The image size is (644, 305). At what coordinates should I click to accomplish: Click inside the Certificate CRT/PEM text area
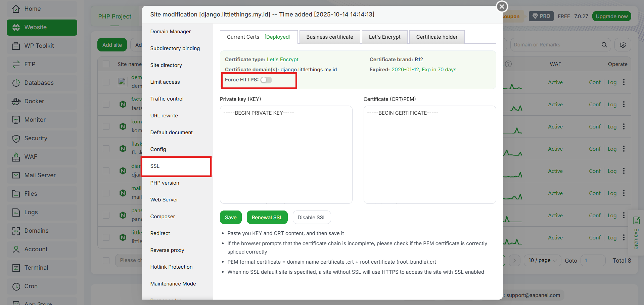[430, 155]
